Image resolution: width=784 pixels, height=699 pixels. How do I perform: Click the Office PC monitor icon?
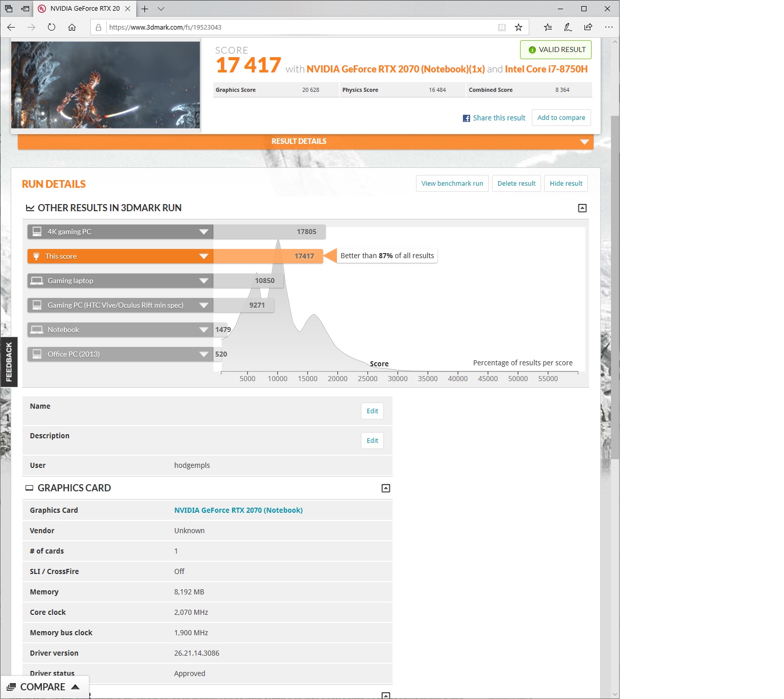(x=37, y=354)
